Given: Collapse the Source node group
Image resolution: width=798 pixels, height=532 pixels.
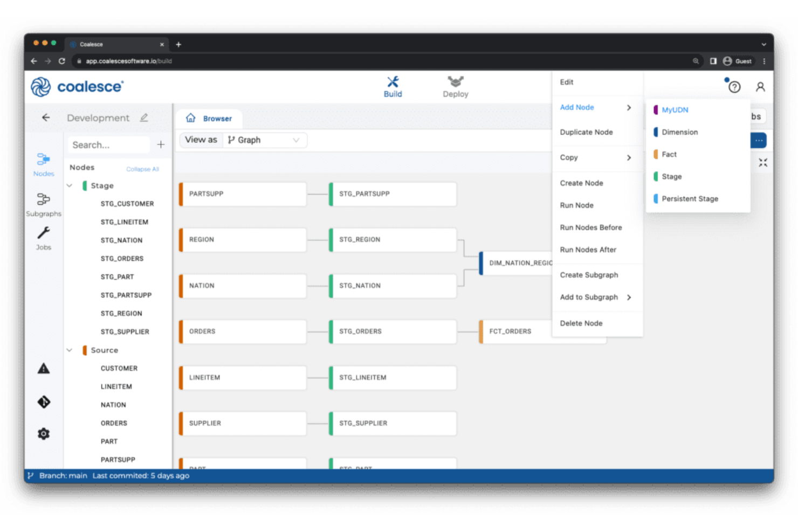Looking at the screenshot, I should [70, 350].
